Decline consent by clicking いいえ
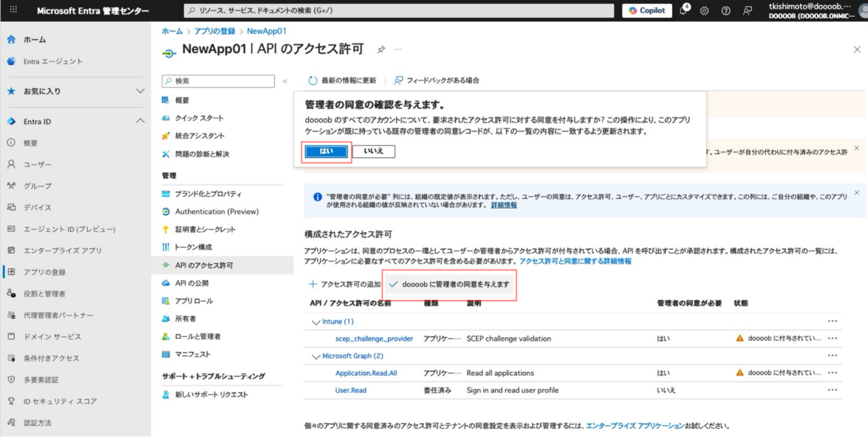 point(374,151)
